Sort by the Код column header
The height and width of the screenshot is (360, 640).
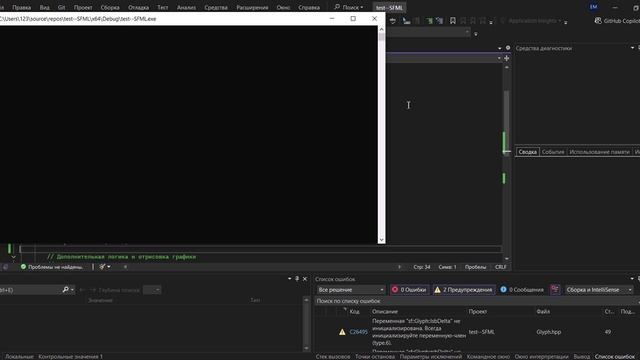click(354, 311)
